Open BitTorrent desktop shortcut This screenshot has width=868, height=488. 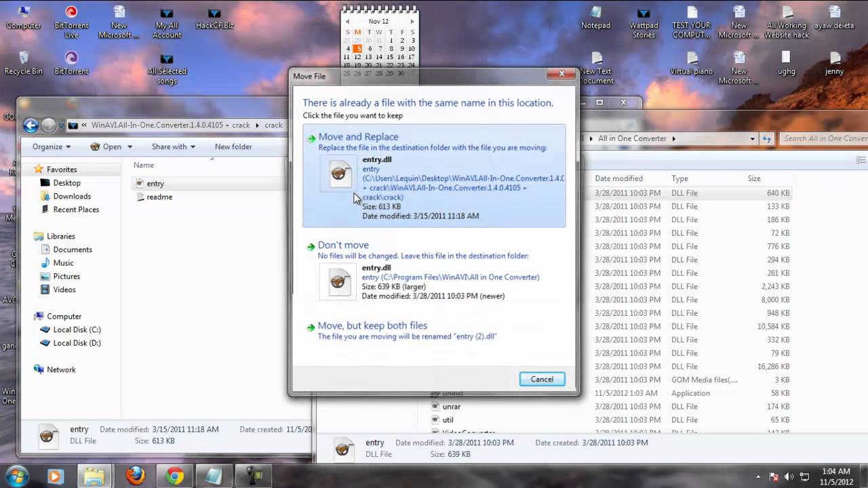click(71, 63)
